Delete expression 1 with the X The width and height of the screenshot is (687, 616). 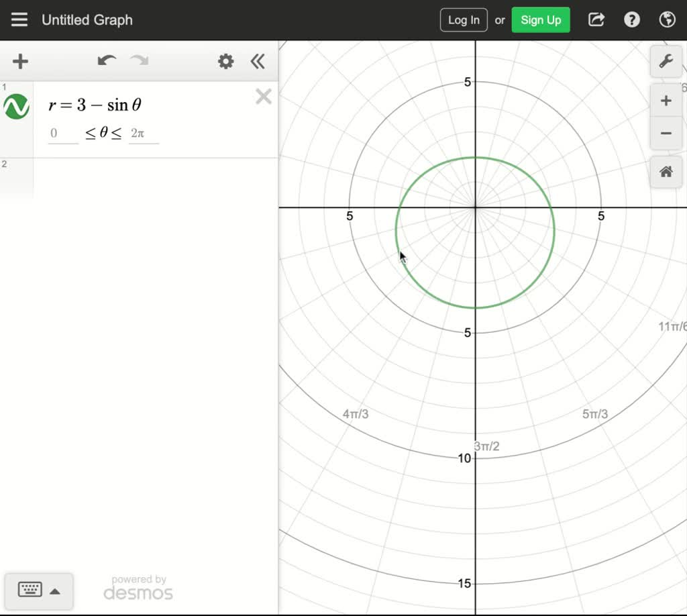click(x=263, y=97)
